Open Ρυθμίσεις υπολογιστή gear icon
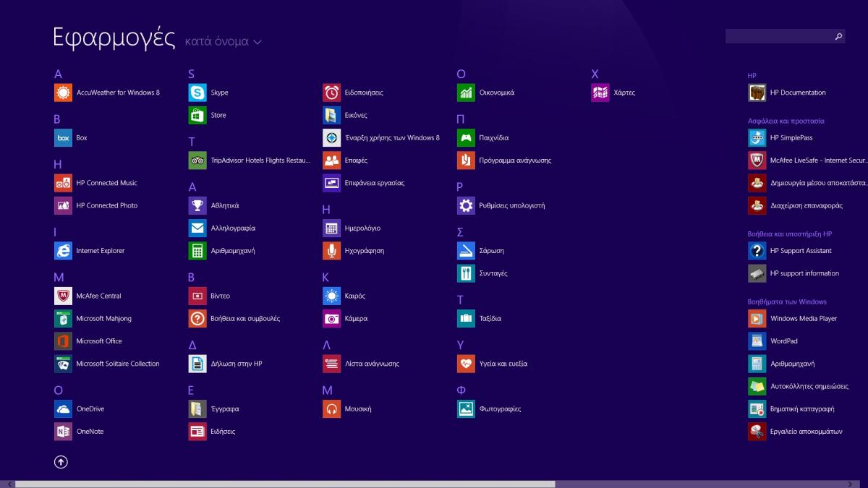The width and height of the screenshot is (868, 488). (466, 205)
